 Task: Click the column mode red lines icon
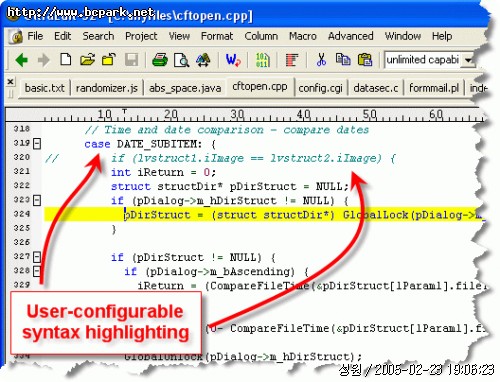tap(292, 60)
